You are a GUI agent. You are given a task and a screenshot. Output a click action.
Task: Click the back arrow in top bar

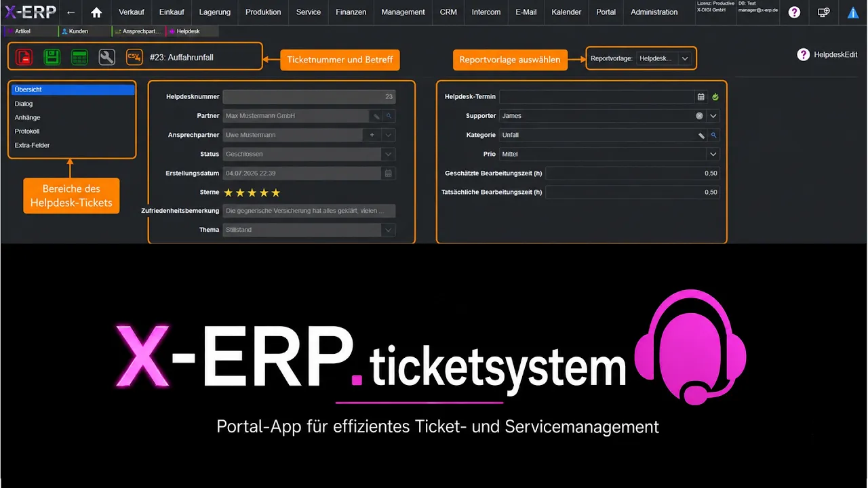(71, 12)
